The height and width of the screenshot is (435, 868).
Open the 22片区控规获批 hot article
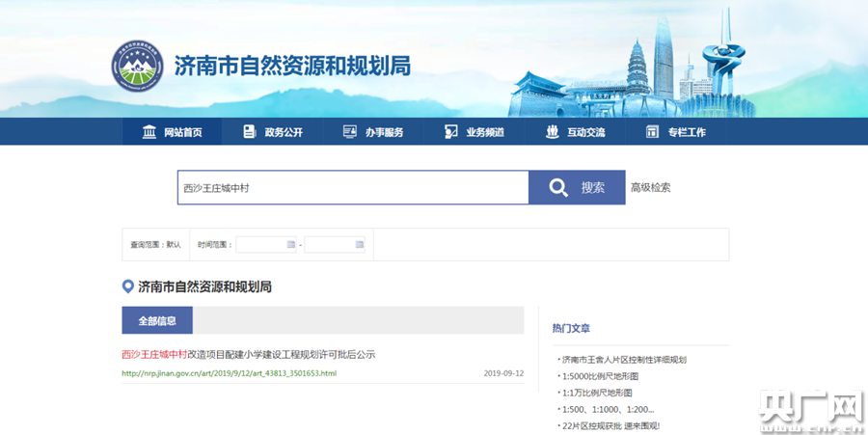click(611, 425)
